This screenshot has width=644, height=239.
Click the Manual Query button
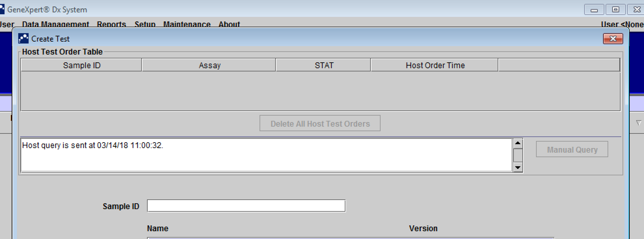pyautogui.click(x=572, y=149)
